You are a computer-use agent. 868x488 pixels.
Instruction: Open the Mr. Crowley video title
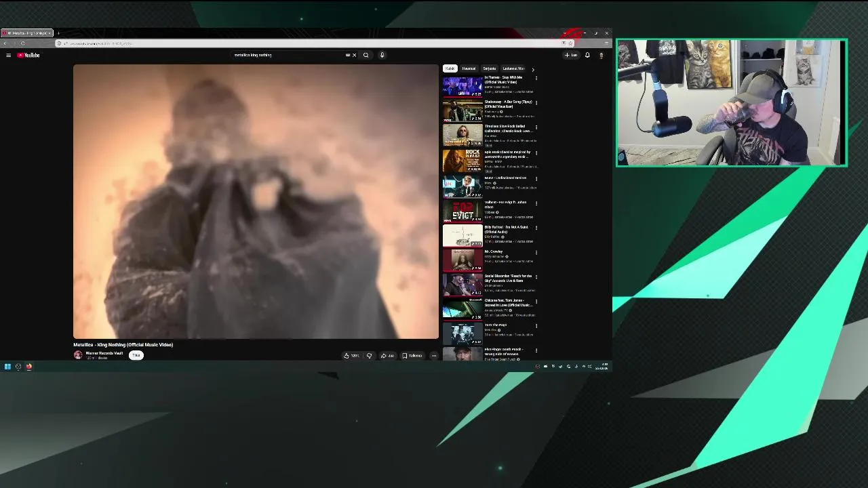tap(494, 251)
